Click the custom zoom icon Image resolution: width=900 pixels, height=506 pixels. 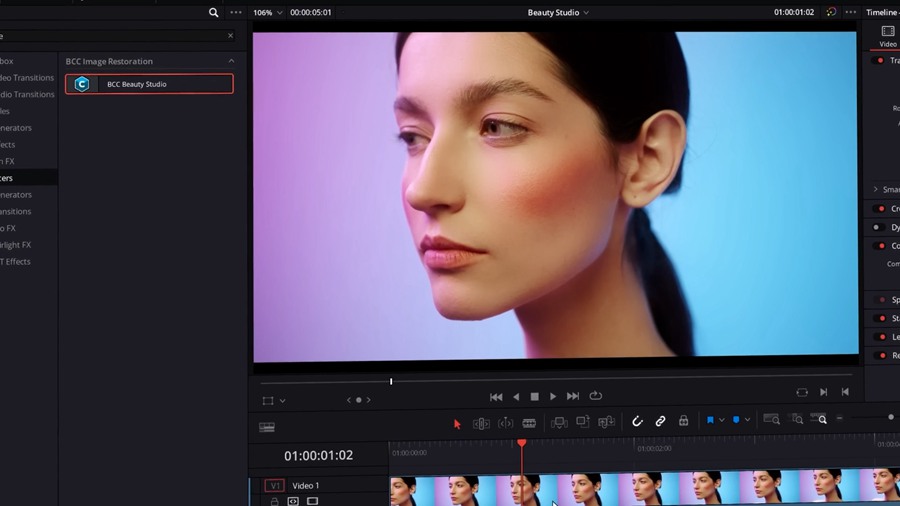tap(818, 418)
